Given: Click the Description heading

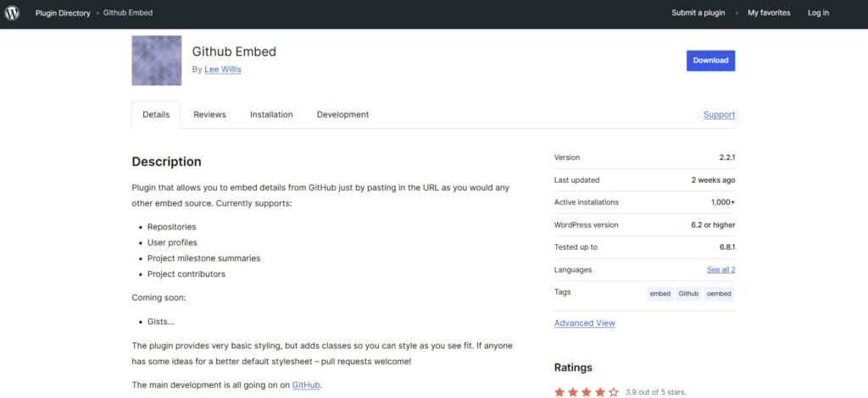Looking at the screenshot, I should pos(167,162).
